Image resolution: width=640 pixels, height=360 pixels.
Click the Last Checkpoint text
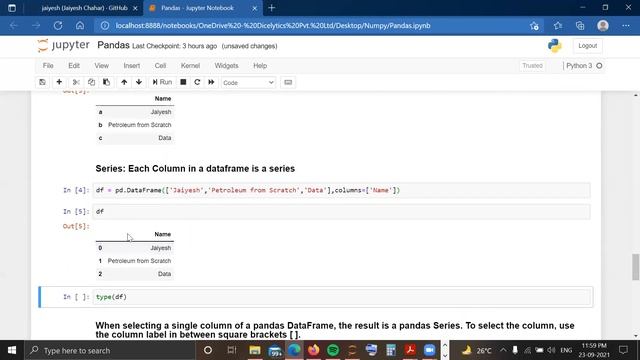pyautogui.click(x=174, y=46)
